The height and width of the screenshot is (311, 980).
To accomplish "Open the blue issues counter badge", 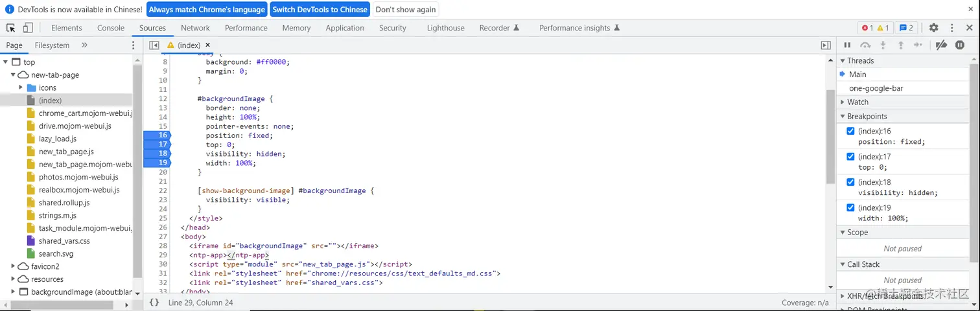I will [x=906, y=28].
